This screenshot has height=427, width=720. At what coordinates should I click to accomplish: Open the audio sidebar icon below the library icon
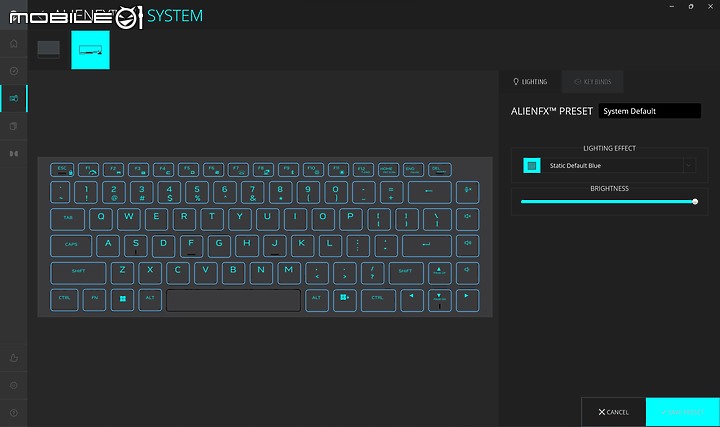14,153
